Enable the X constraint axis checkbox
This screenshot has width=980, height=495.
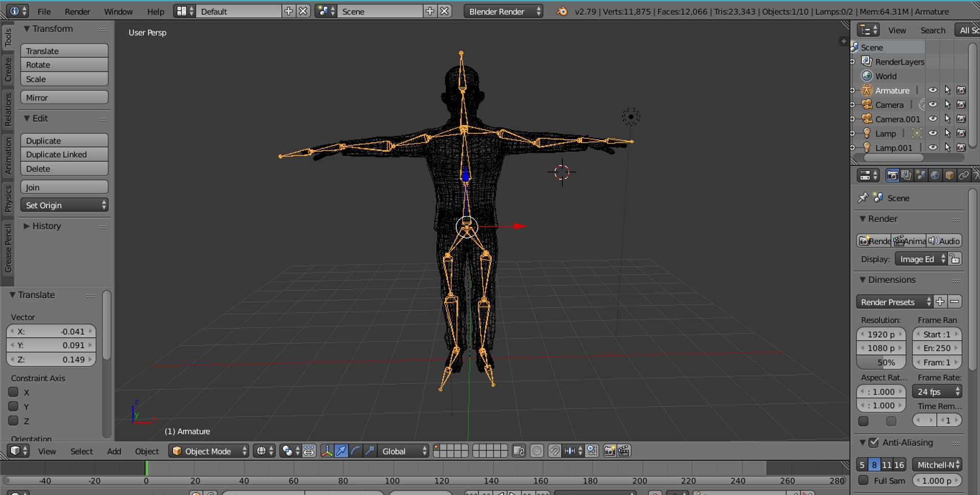pyautogui.click(x=14, y=392)
